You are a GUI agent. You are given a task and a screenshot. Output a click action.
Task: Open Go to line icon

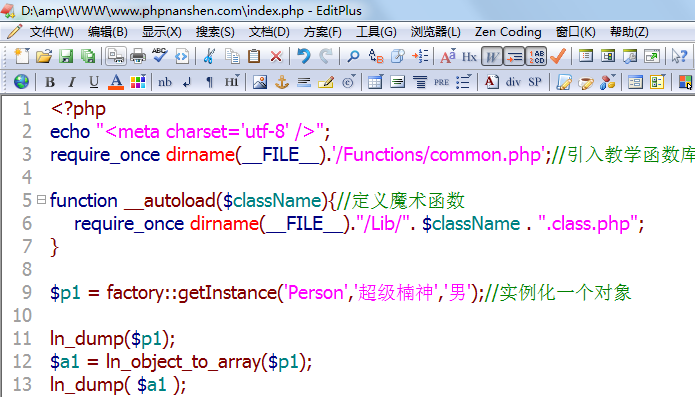[420, 56]
